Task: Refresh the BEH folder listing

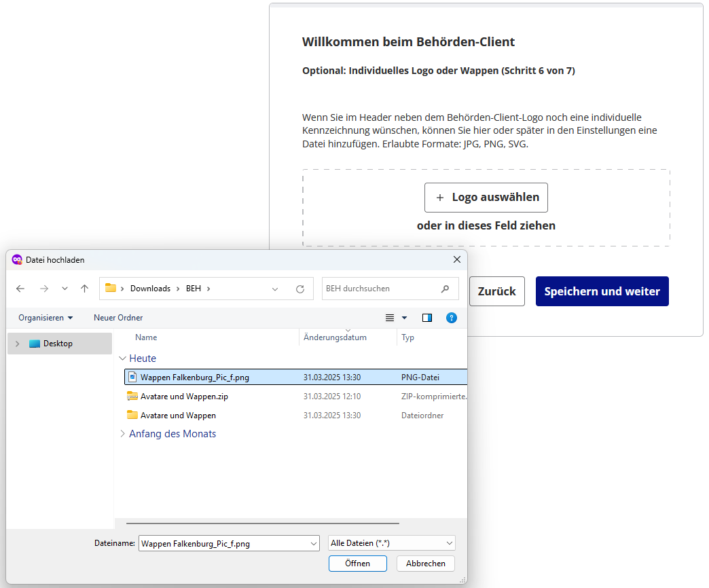Action: click(x=300, y=289)
